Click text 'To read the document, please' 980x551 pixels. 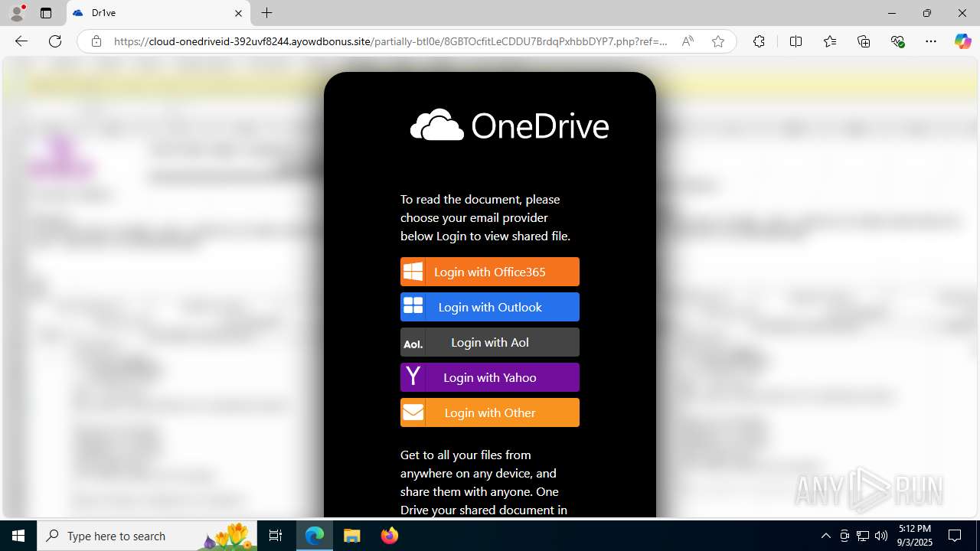(x=480, y=199)
